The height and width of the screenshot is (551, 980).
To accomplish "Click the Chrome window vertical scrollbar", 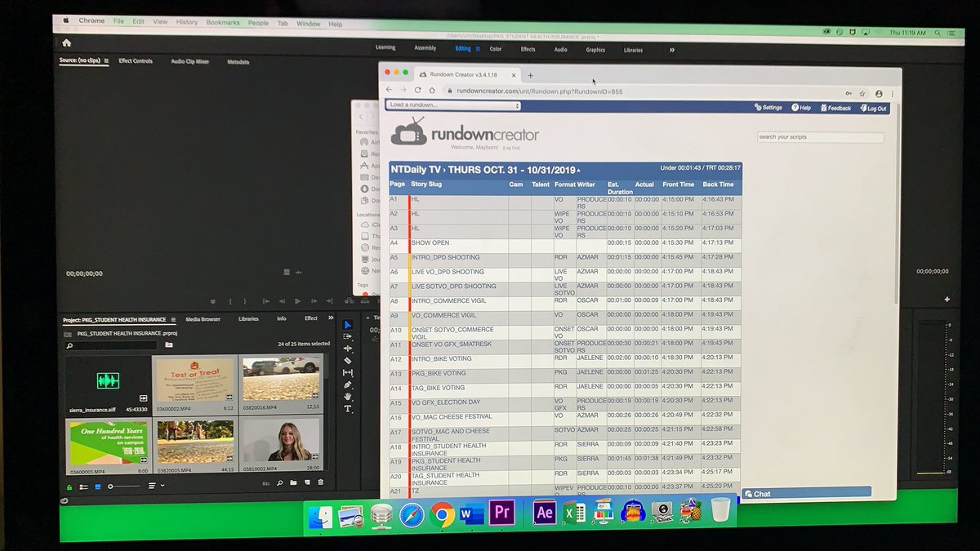I will coord(899,204).
